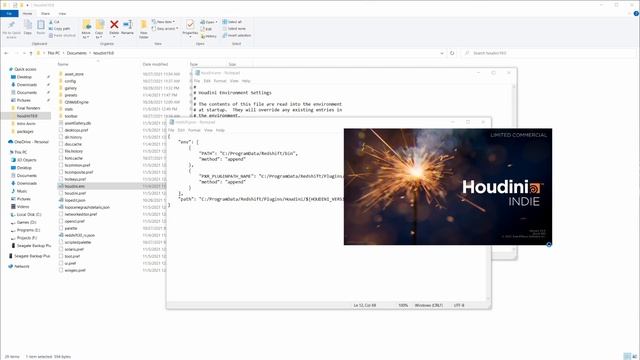Screen dimensions: 640x360
Task: Open the Easy access dropdown
Action: click(165, 29)
